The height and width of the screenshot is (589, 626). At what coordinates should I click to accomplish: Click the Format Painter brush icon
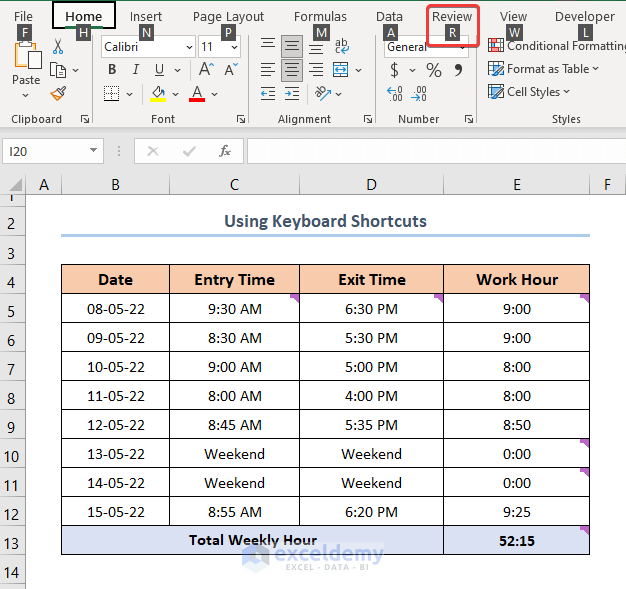pyautogui.click(x=57, y=93)
